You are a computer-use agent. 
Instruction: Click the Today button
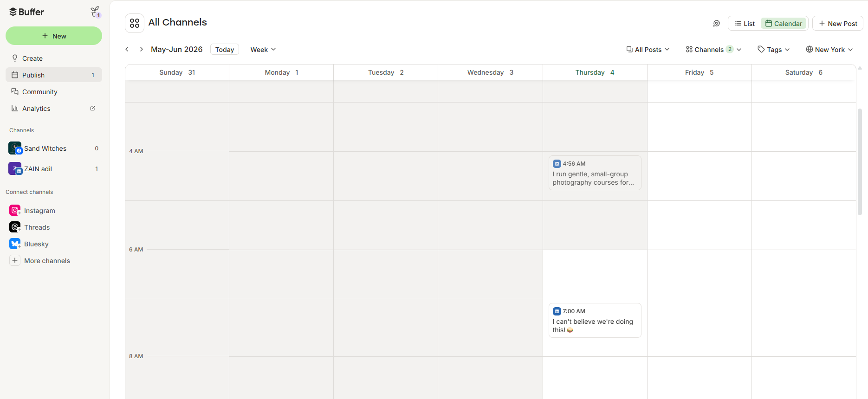tap(225, 50)
